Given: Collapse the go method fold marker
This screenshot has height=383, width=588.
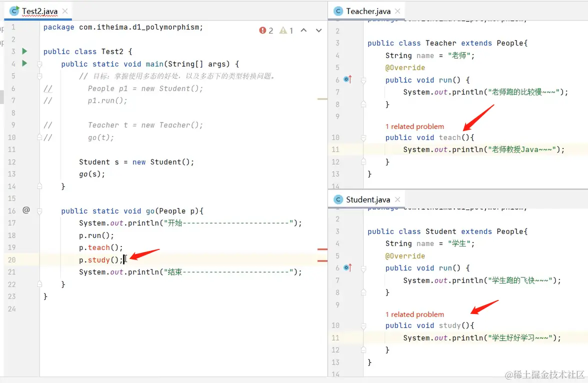Looking at the screenshot, I should (39, 211).
